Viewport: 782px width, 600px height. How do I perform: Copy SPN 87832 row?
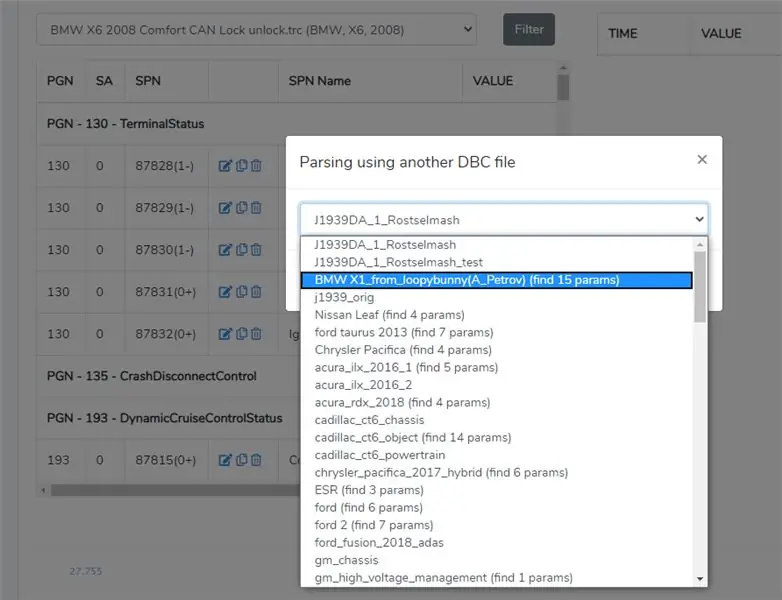tap(241, 334)
